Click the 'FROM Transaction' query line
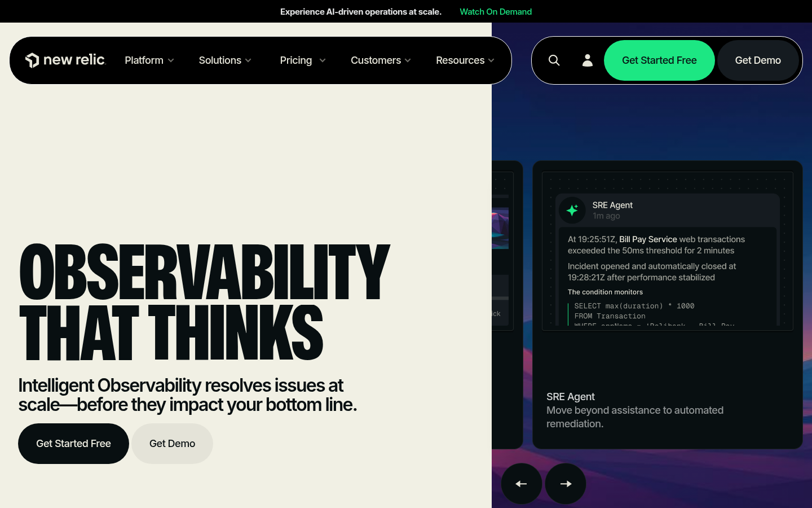Image resolution: width=812 pixels, height=508 pixels. point(610,316)
